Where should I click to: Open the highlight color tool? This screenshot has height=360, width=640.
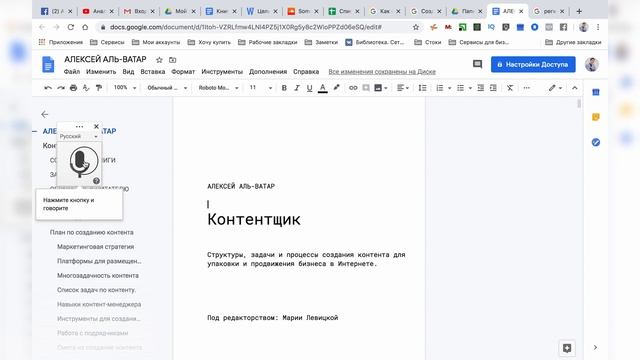[x=336, y=88]
